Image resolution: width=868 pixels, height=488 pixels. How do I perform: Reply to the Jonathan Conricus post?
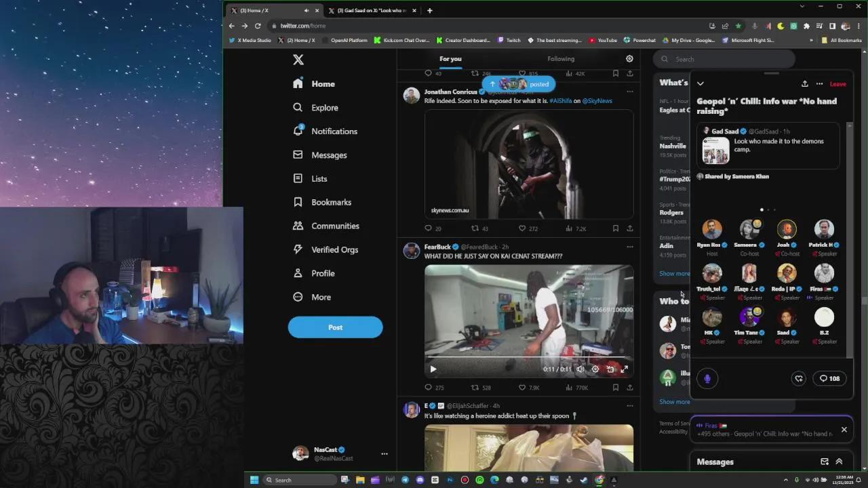click(x=428, y=228)
